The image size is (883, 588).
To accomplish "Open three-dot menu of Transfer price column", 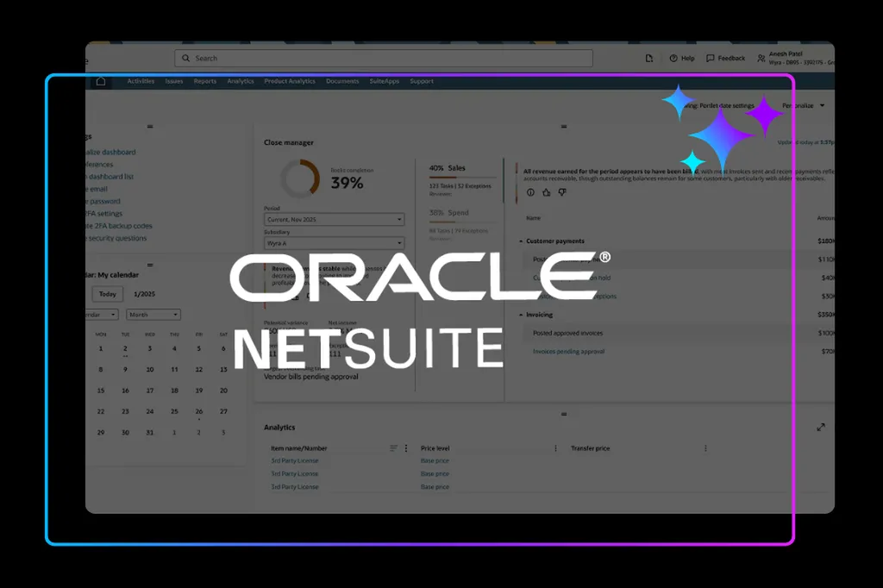I will click(x=705, y=448).
